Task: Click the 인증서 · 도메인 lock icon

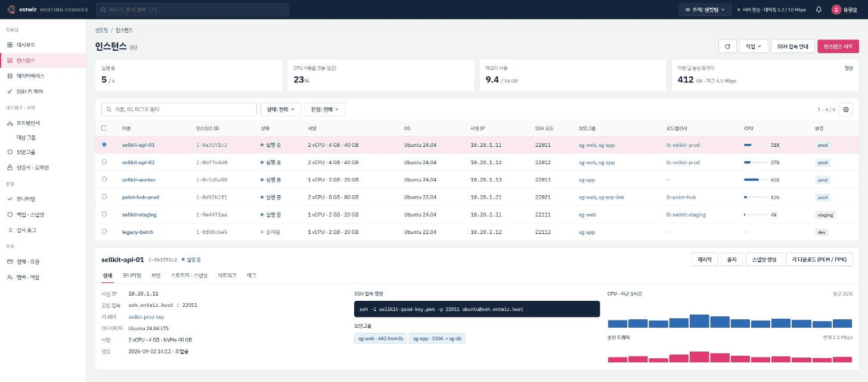Action: 10,167
